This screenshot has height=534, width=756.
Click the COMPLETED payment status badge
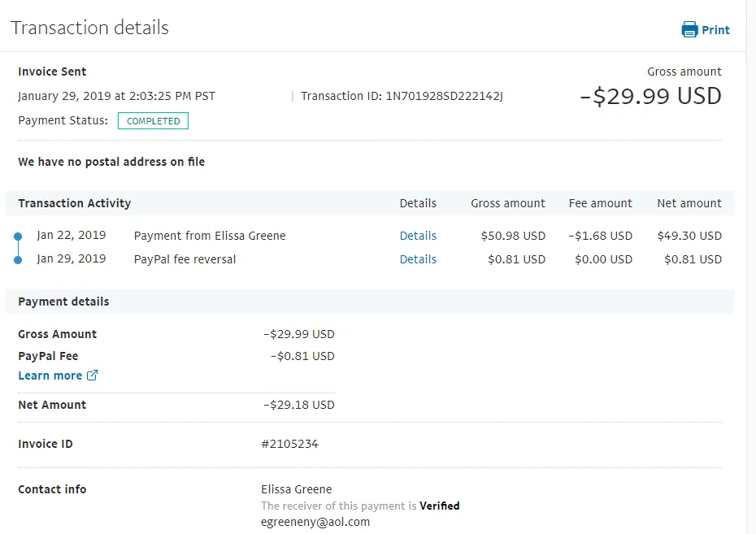(x=153, y=121)
